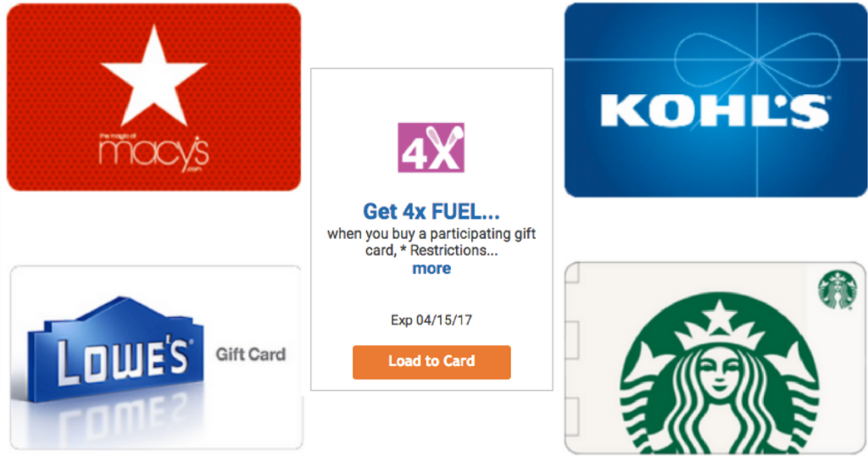Choose the Starbucks gift card
868x456 pixels.
click(715, 359)
